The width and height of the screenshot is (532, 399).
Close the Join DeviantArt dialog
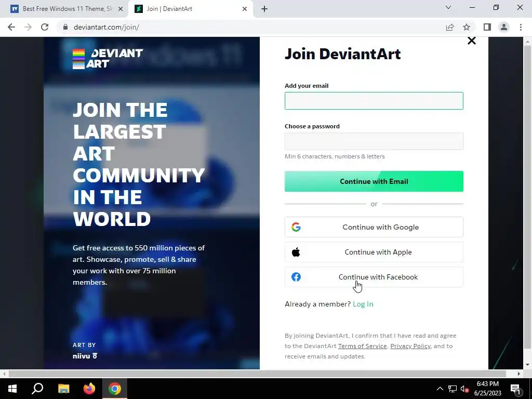point(472,41)
